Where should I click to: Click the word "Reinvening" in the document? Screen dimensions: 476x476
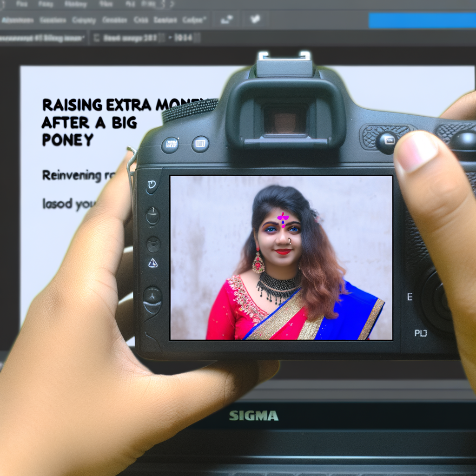[72, 175]
